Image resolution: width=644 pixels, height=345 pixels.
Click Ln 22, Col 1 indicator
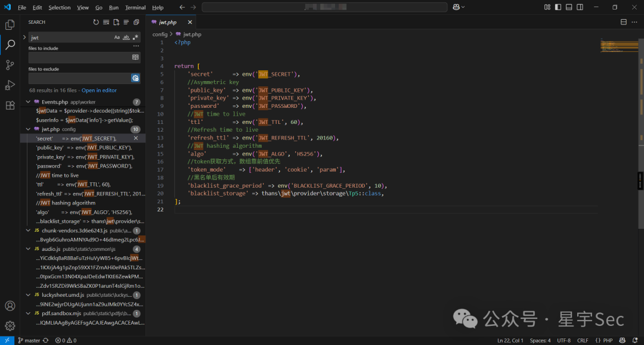point(510,340)
